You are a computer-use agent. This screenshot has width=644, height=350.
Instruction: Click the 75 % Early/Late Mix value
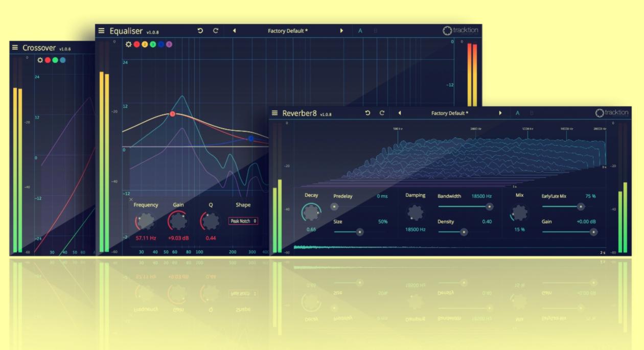click(x=590, y=196)
